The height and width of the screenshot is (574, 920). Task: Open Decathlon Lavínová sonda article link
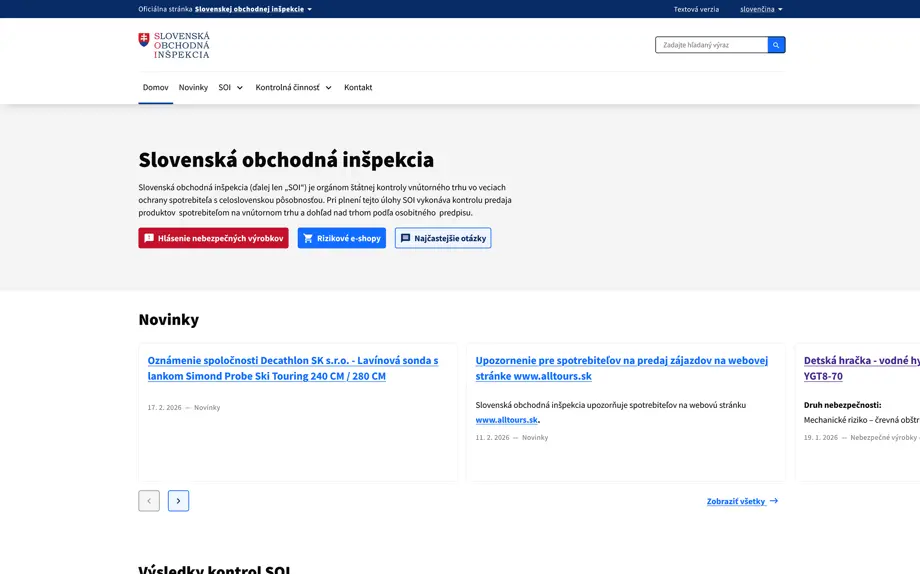point(293,368)
